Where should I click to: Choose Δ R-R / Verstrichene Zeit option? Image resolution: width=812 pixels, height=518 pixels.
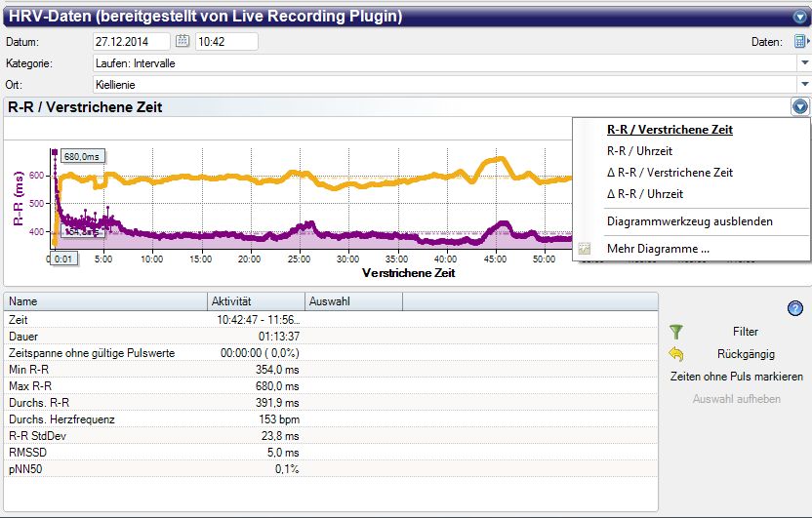pos(670,173)
